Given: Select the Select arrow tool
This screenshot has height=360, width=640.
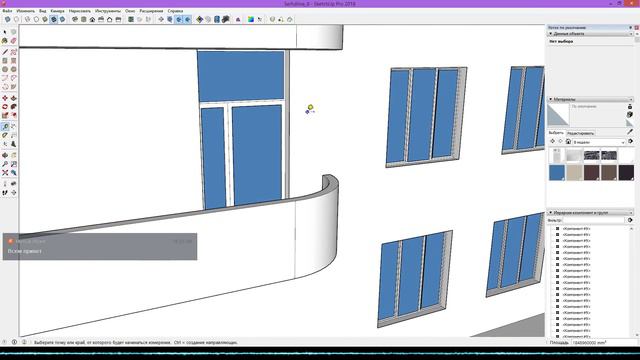Looking at the screenshot, I should (5, 32).
